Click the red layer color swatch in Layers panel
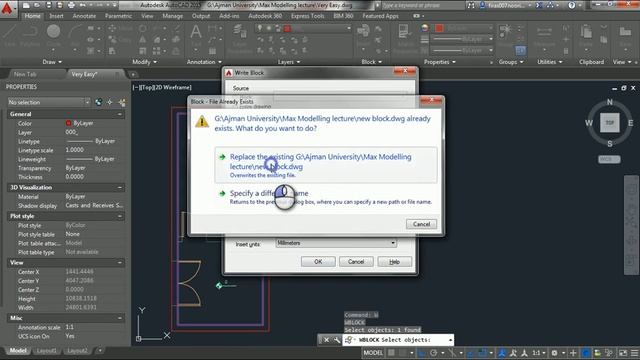The height and width of the screenshot is (360, 640). point(287,29)
